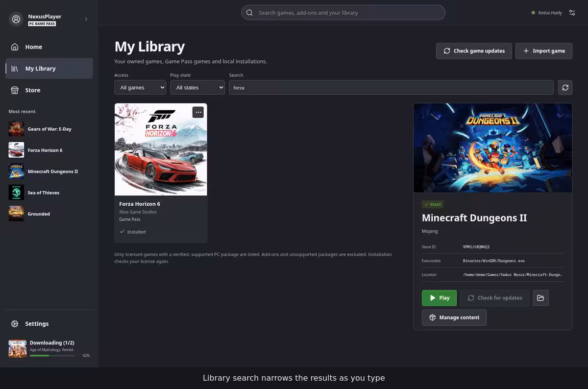The width and height of the screenshot is (588, 389).
Task: Click the Age of Mythology download thumbnail
Action: coord(17,348)
